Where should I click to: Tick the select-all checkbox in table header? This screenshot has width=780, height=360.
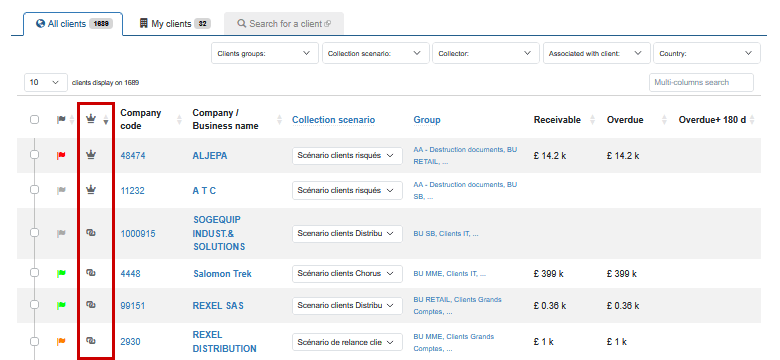[34, 119]
